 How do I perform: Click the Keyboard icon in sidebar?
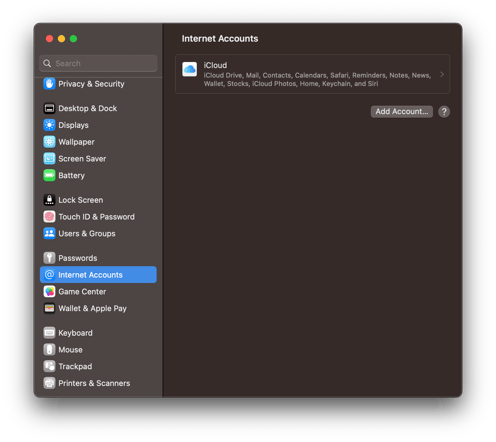coord(49,333)
